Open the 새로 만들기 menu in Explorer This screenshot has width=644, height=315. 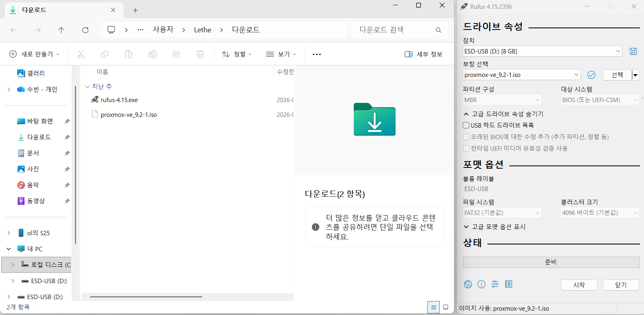click(35, 54)
